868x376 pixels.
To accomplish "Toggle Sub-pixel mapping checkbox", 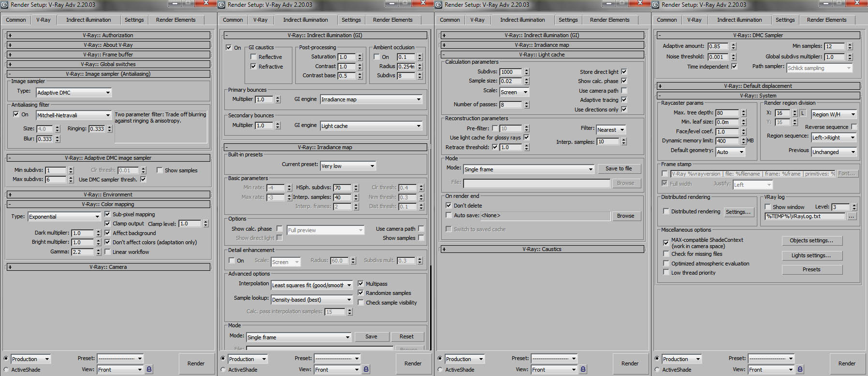I will coord(107,214).
